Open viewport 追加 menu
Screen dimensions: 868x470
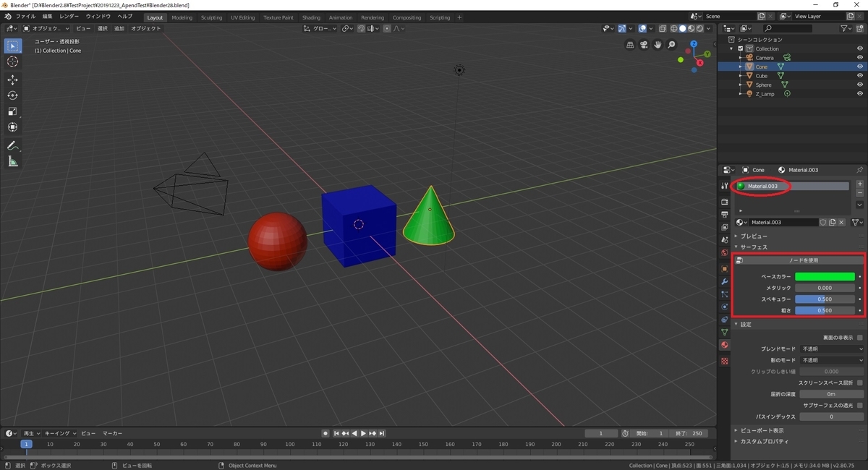click(119, 29)
